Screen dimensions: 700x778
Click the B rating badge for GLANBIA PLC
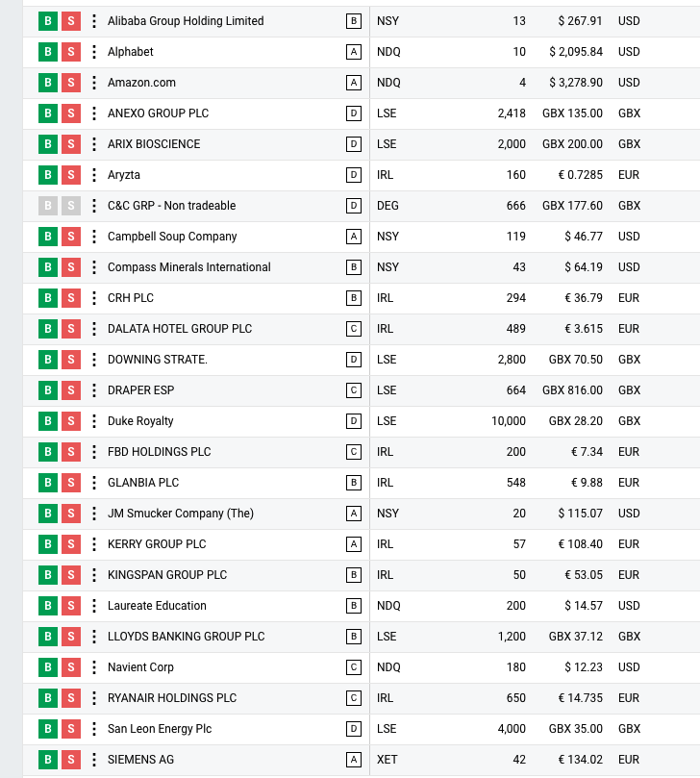353,482
